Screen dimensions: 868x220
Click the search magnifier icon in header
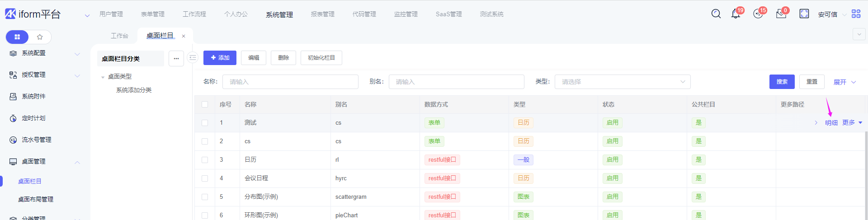pyautogui.click(x=716, y=14)
